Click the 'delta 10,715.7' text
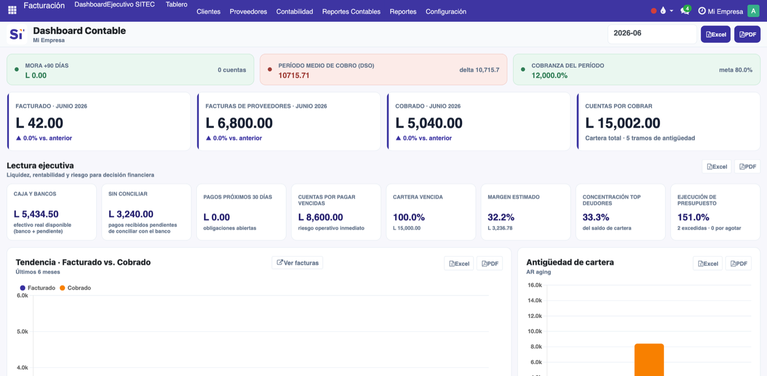The width and height of the screenshot is (767, 376). (x=479, y=70)
